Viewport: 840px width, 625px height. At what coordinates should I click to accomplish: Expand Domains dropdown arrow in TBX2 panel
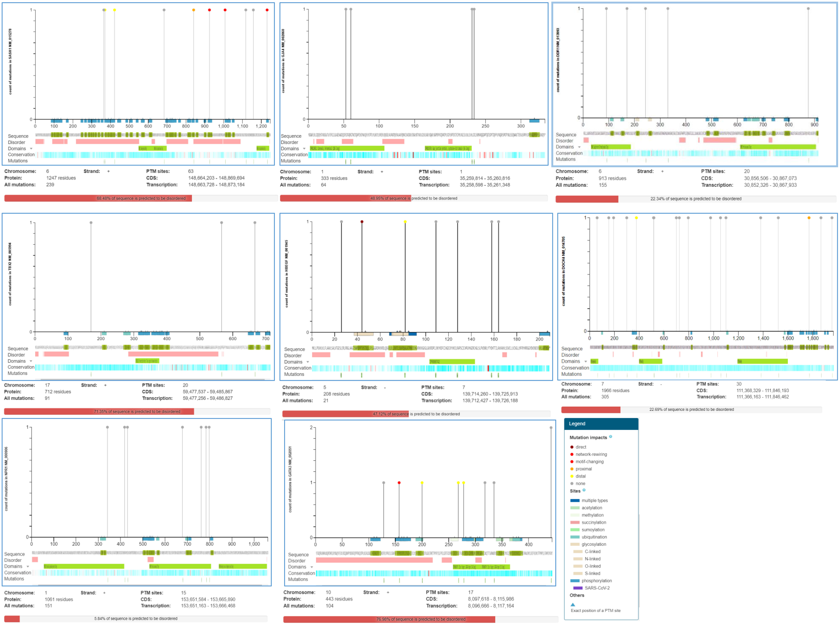coord(31,361)
